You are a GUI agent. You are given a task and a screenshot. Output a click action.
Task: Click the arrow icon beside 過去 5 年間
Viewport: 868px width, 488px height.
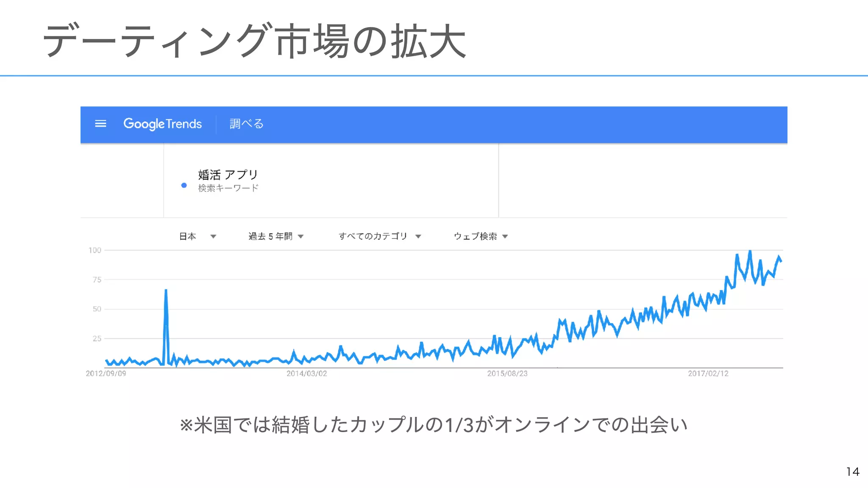(301, 237)
